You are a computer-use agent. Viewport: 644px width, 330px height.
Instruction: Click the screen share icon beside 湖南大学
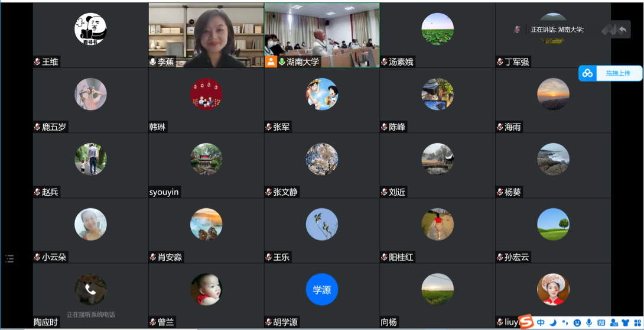(271, 62)
